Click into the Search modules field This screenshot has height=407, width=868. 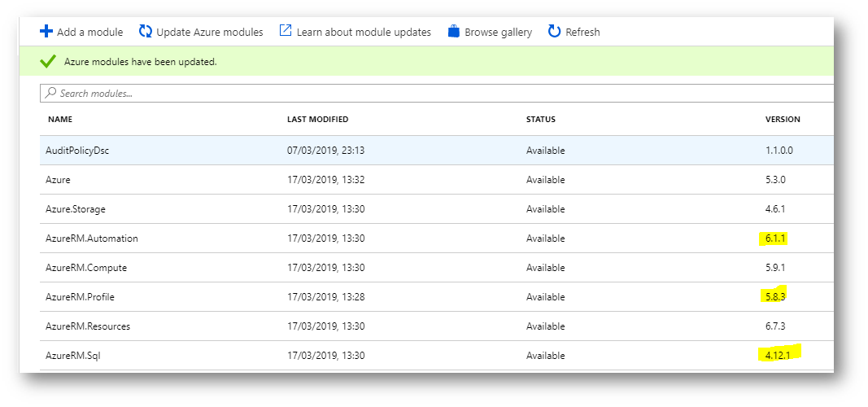tap(437, 93)
